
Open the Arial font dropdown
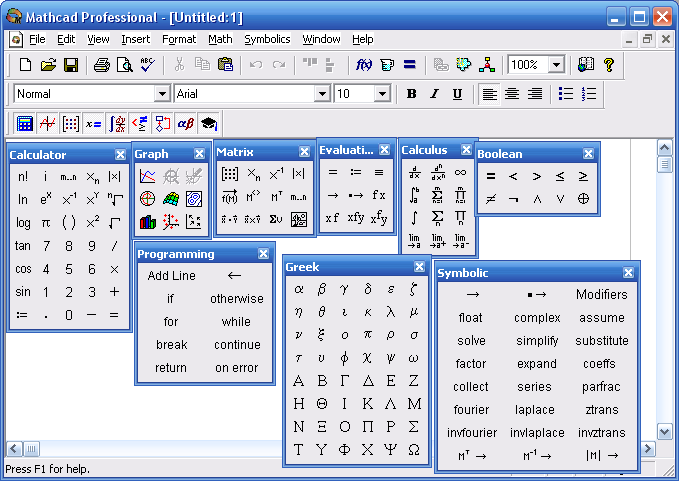322,94
